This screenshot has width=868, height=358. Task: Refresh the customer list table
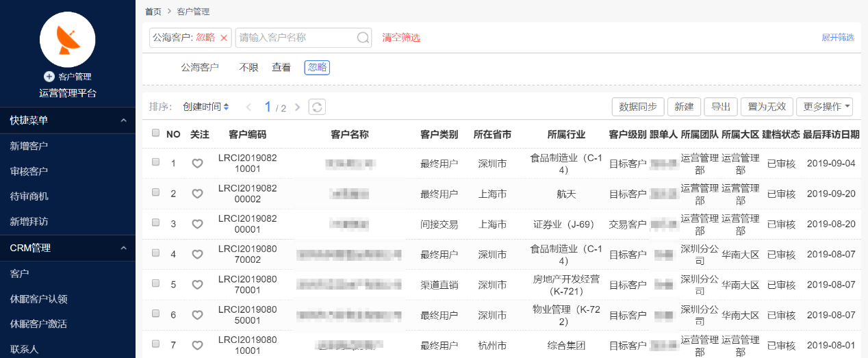(317, 107)
